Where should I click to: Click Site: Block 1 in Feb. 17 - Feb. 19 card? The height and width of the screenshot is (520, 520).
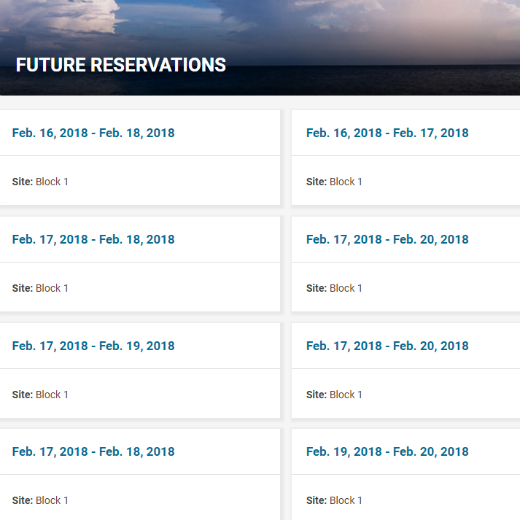[x=40, y=395]
